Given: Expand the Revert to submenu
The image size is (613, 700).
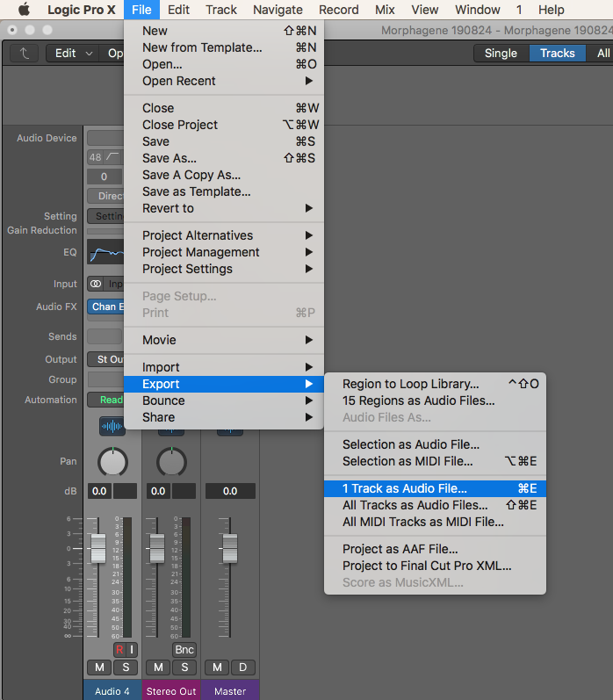Looking at the screenshot, I should (x=224, y=208).
